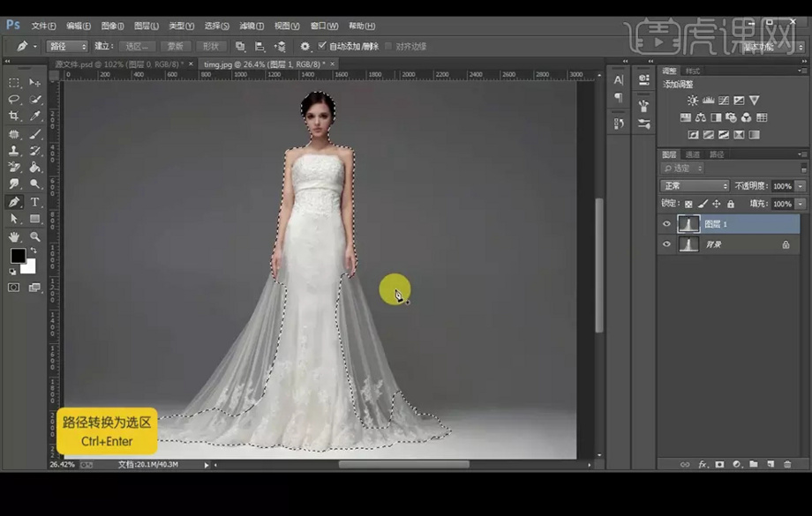Select the Quick Selection tool
Viewport: 812px width, 516px height.
(34, 100)
